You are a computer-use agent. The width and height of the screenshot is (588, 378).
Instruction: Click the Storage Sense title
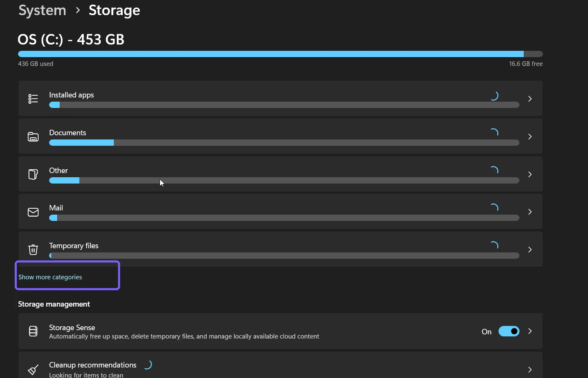click(x=72, y=328)
